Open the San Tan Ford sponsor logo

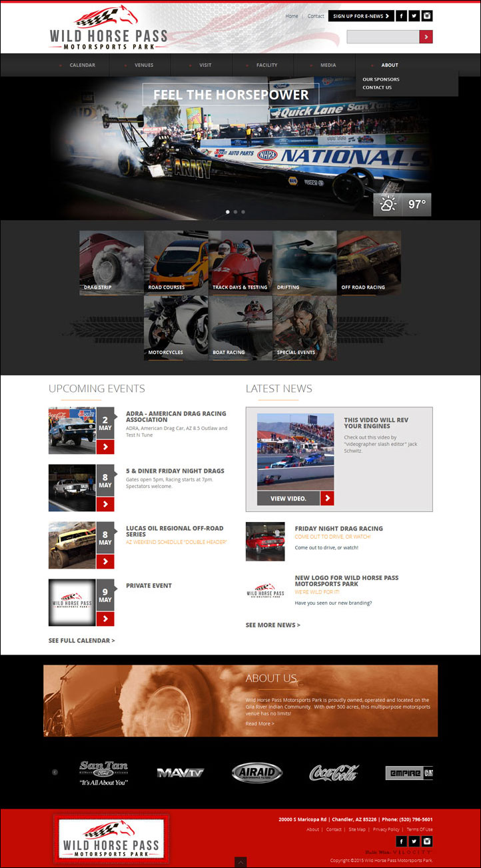(x=104, y=773)
